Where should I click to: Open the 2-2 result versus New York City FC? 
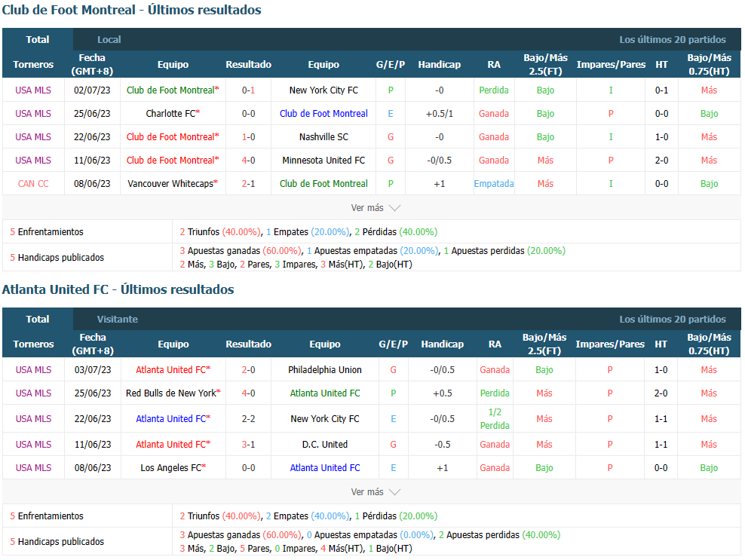coord(248,418)
